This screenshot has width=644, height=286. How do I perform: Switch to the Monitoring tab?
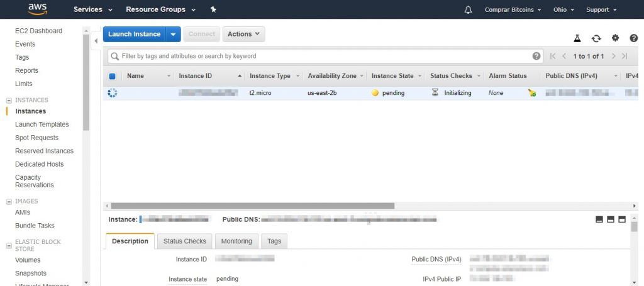point(236,241)
